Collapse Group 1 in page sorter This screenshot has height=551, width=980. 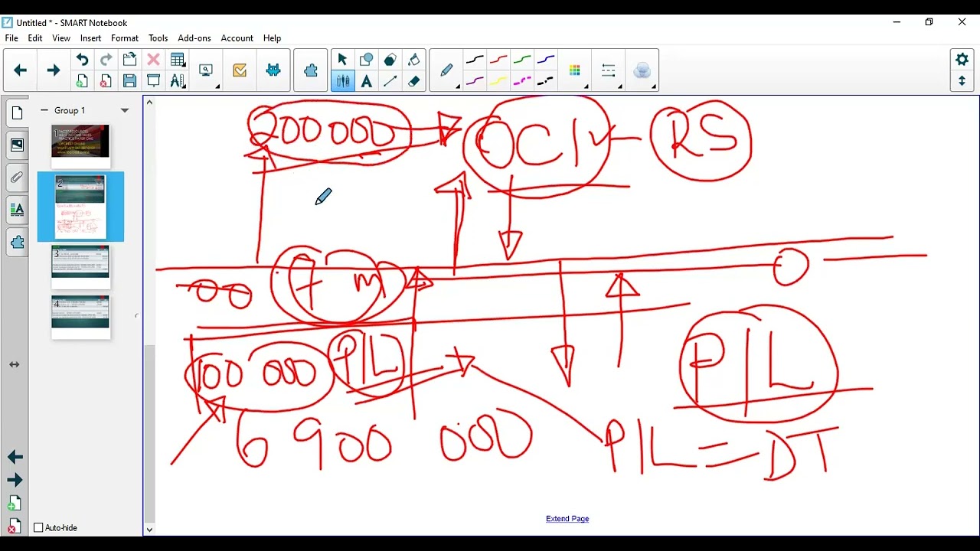point(44,110)
